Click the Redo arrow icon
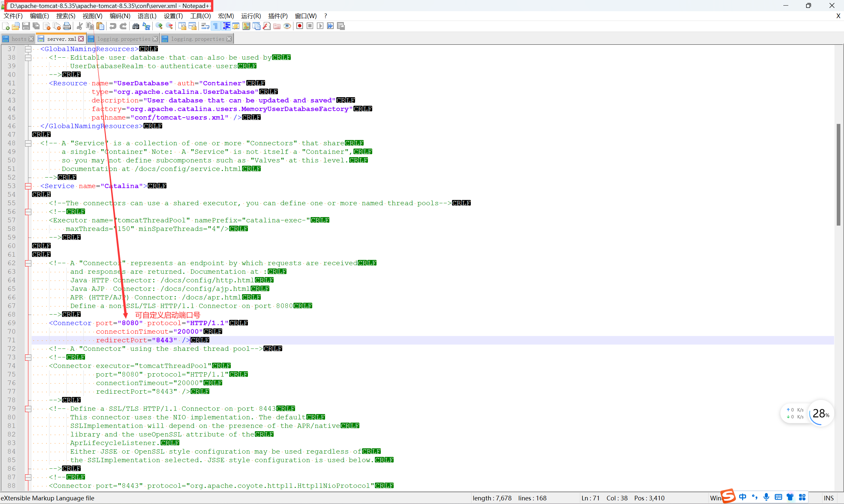 tap(123, 26)
